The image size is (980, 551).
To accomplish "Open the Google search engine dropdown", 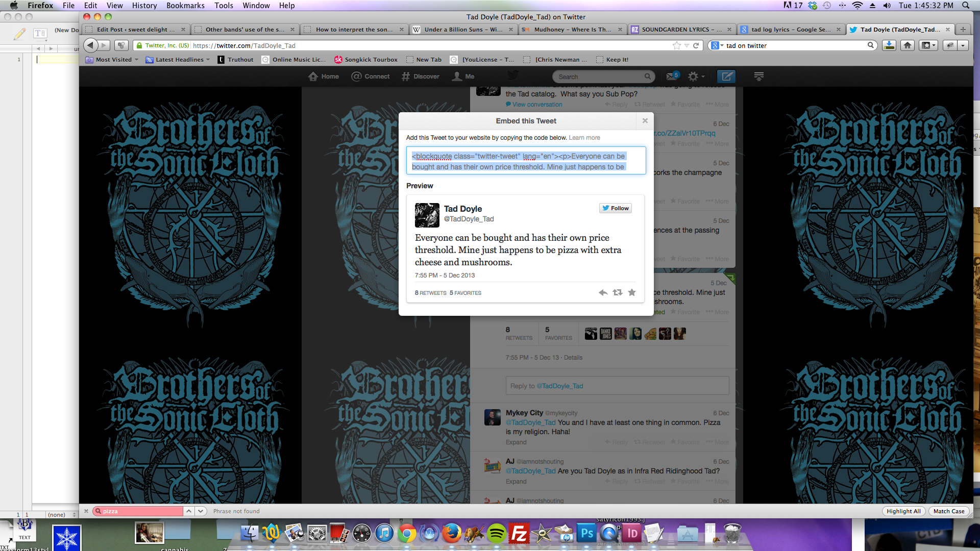I will 717,45.
